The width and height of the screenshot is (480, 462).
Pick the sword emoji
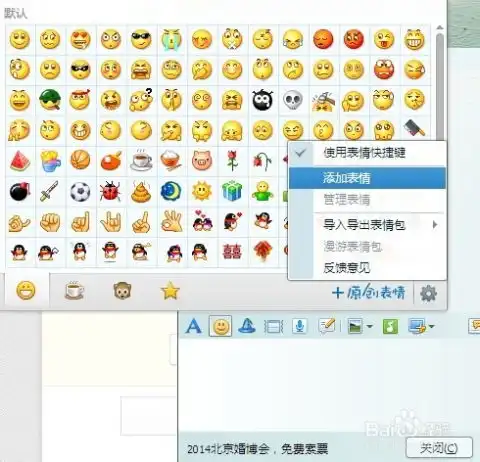click(49, 191)
